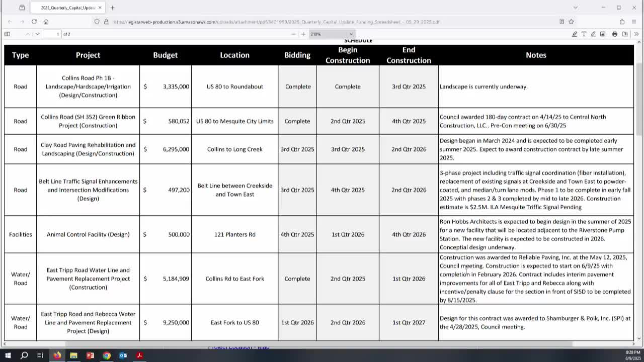
Task: Click the horizontal scrollbar of the PDF
Action: 320,344
